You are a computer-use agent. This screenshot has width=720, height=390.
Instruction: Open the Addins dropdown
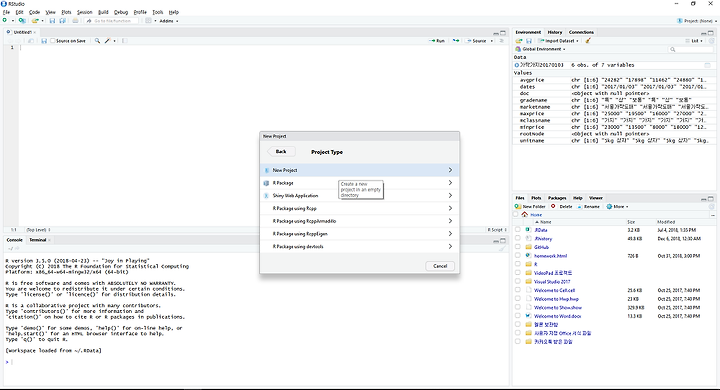tap(169, 21)
